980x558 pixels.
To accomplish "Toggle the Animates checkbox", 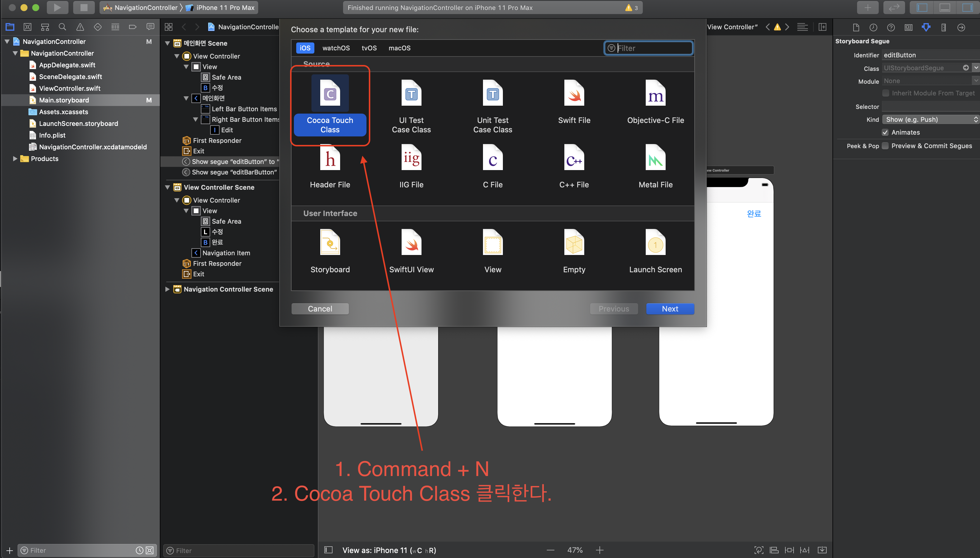I will pos(885,132).
